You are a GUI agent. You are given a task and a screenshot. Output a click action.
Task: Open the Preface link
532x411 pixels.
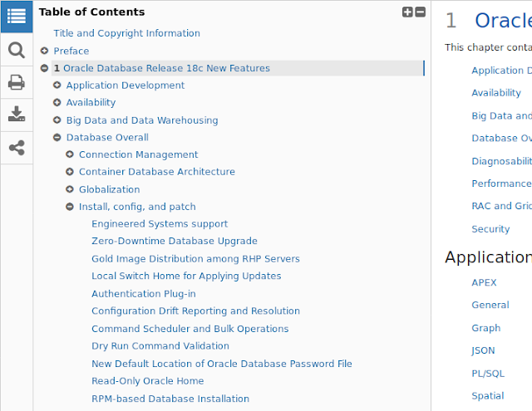71,51
